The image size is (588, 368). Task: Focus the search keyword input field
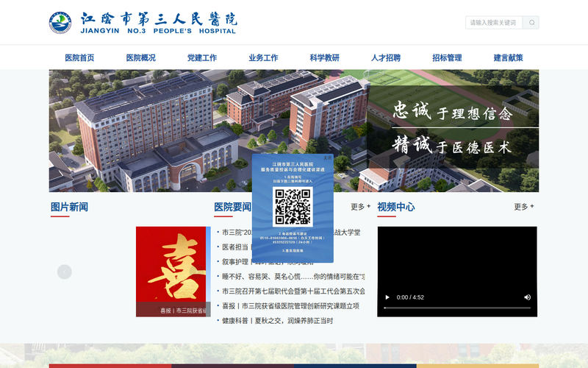(494, 23)
